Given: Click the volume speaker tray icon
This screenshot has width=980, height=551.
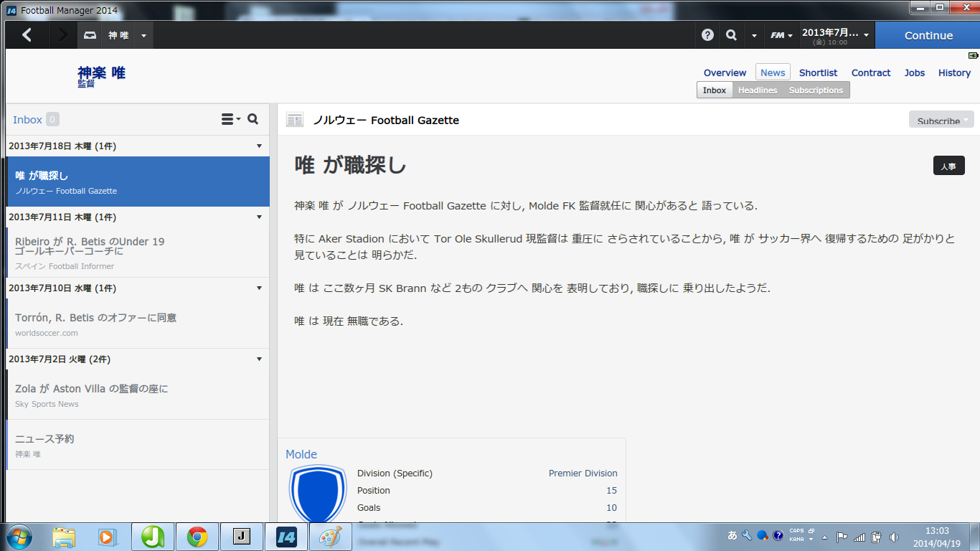Looking at the screenshot, I should (894, 537).
